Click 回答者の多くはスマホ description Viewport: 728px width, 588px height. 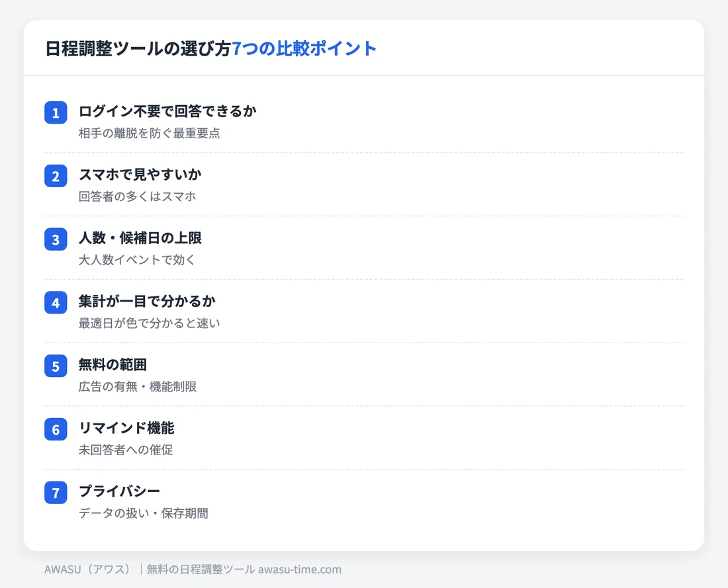138,197
